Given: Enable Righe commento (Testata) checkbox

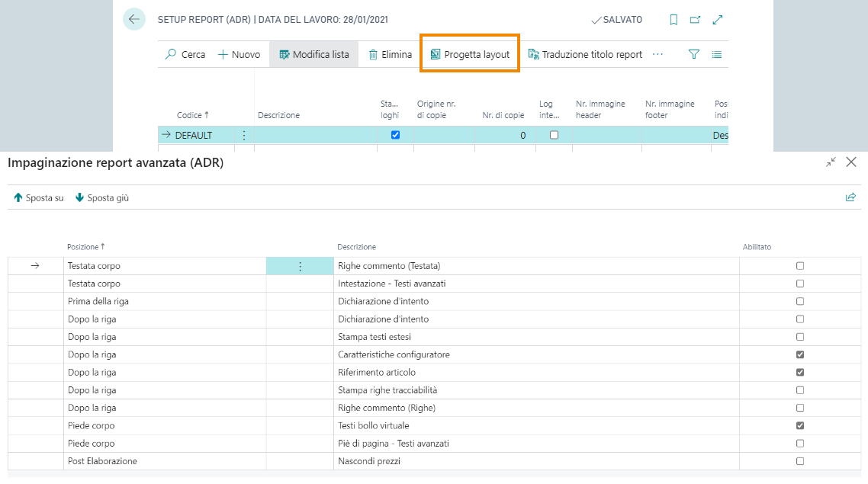Looking at the screenshot, I should [x=800, y=266].
